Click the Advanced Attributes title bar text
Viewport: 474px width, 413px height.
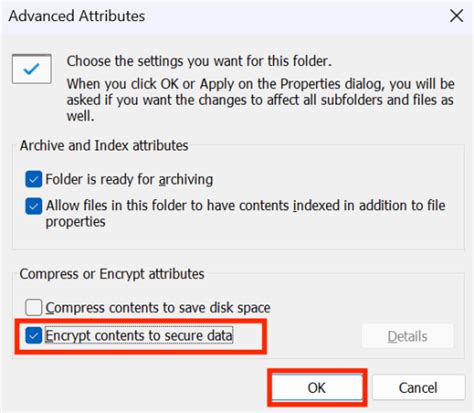[x=77, y=16]
